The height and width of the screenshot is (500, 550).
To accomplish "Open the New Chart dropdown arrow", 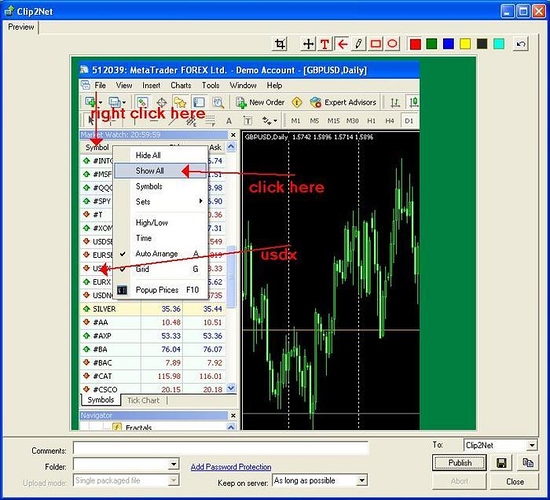I will point(100,102).
